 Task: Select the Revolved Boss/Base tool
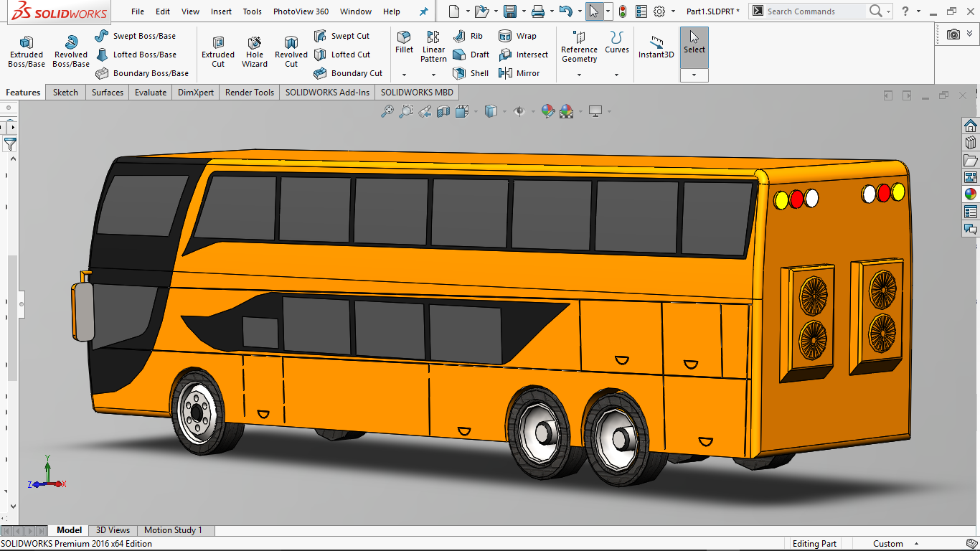point(71,52)
